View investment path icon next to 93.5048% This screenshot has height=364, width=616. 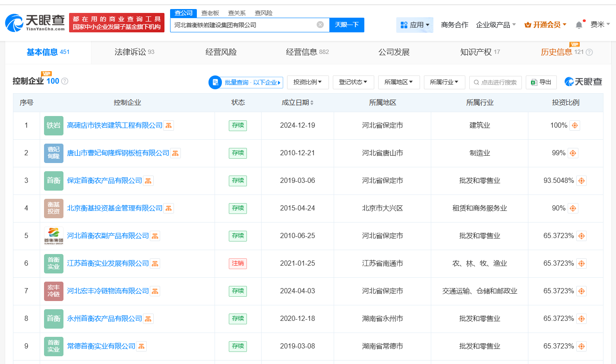[581, 181]
